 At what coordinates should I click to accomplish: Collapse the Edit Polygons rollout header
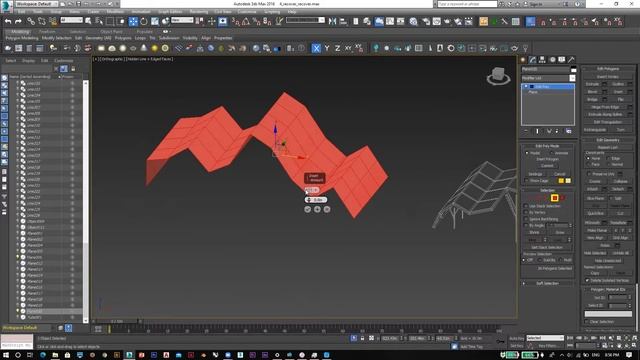(x=608, y=69)
